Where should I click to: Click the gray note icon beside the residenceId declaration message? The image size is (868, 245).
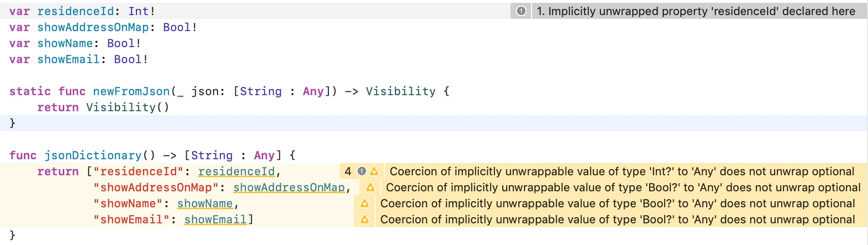(521, 11)
